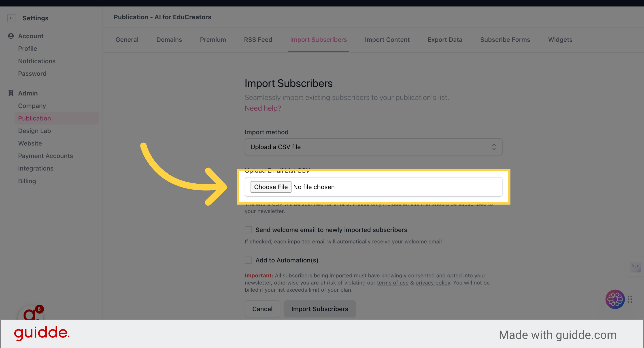
Task: Click the Account user icon
Action: pyautogui.click(x=11, y=36)
